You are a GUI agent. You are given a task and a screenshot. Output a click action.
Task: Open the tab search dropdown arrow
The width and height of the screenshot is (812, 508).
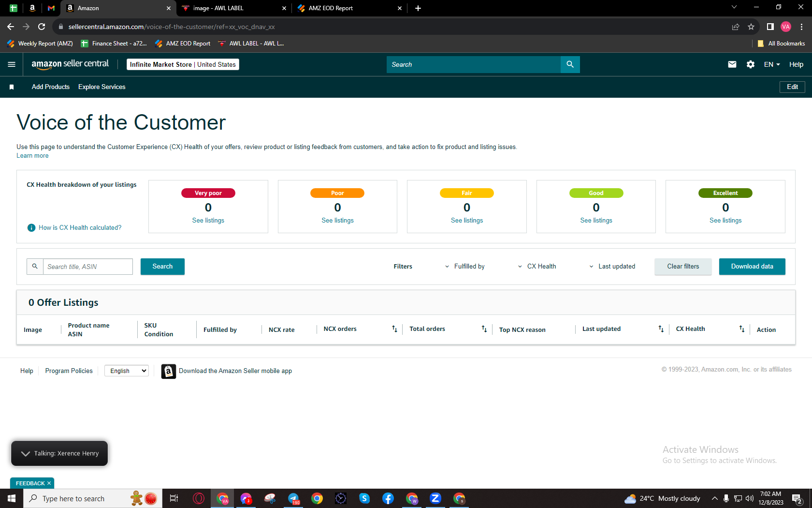pos(734,7)
